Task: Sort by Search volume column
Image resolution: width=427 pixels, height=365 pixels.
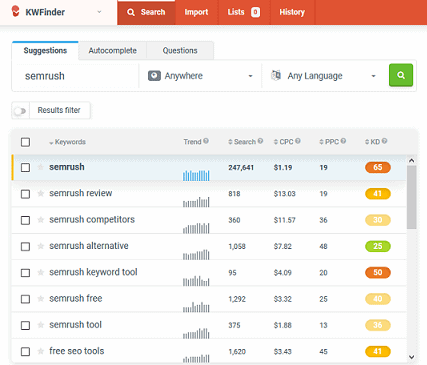Action: point(242,142)
